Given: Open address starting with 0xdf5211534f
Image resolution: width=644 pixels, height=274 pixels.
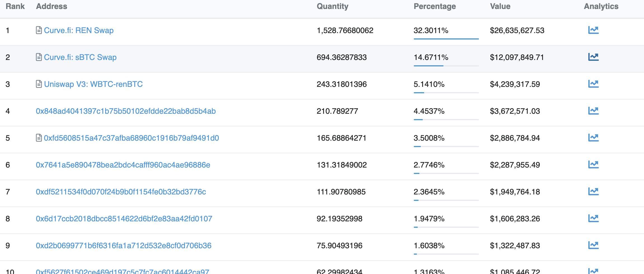Looking at the screenshot, I should pyautogui.click(x=121, y=192).
